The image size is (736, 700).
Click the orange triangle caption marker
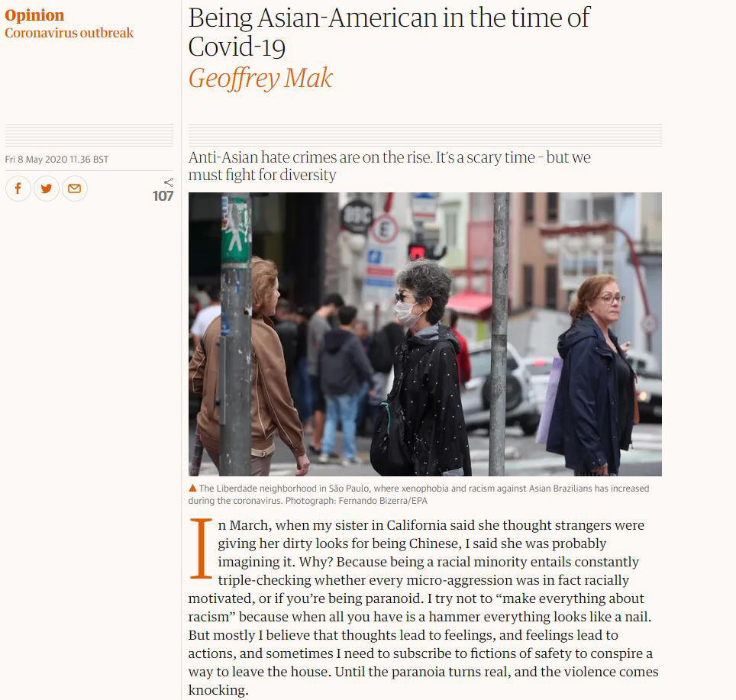(192, 488)
